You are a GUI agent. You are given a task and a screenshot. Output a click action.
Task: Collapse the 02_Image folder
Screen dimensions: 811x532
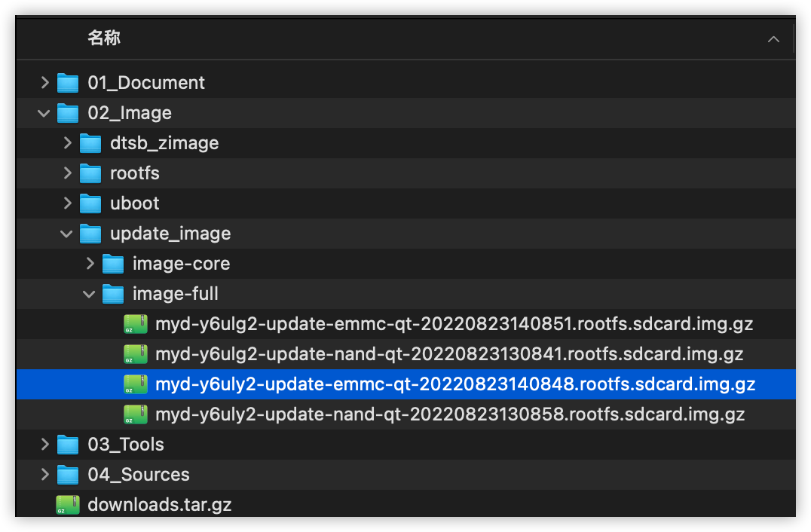tap(44, 113)
